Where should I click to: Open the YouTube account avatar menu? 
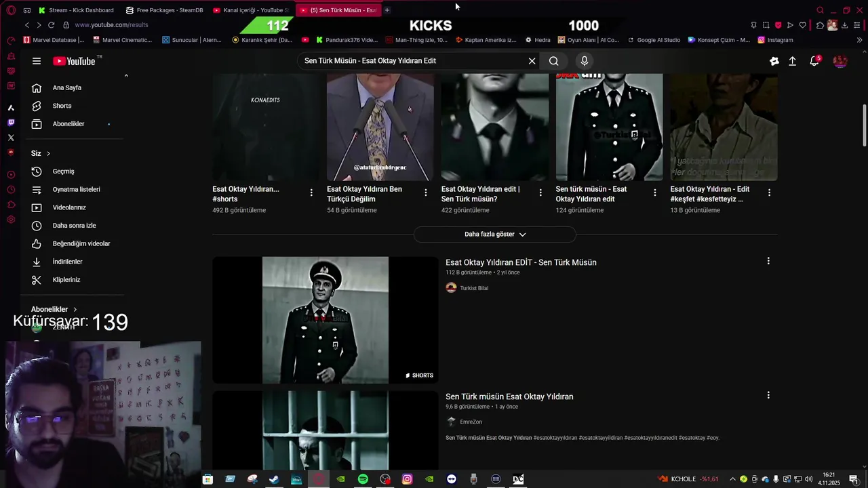pyautogui.click(x=840, y=61)
